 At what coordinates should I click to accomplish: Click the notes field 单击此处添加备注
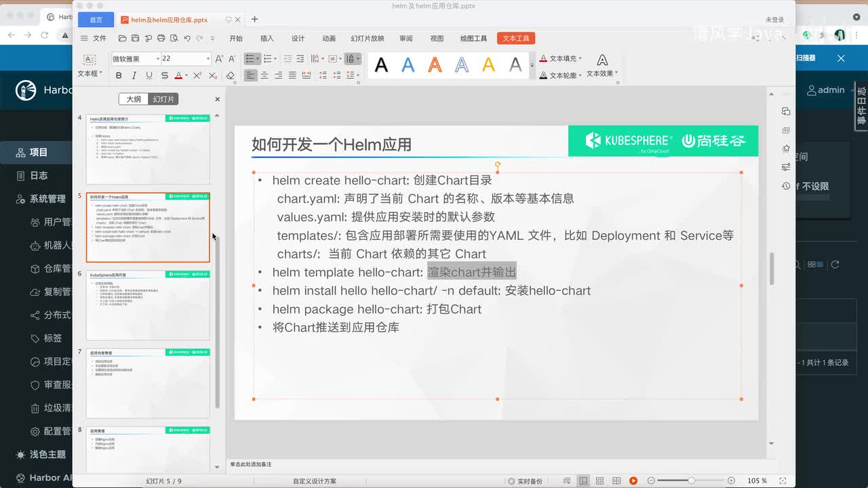(x=250, y=464)
